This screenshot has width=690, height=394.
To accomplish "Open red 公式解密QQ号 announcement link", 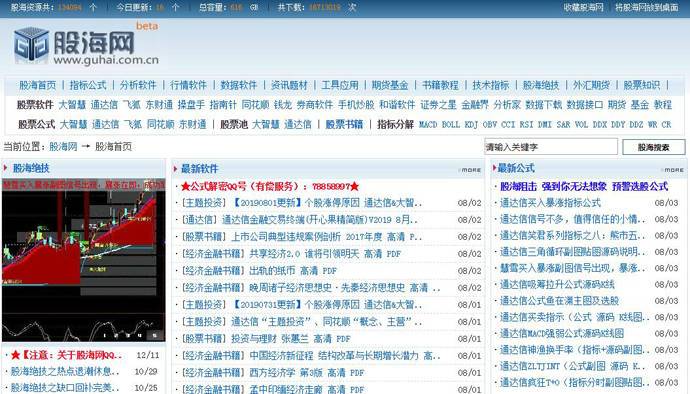I will [270, 186].
